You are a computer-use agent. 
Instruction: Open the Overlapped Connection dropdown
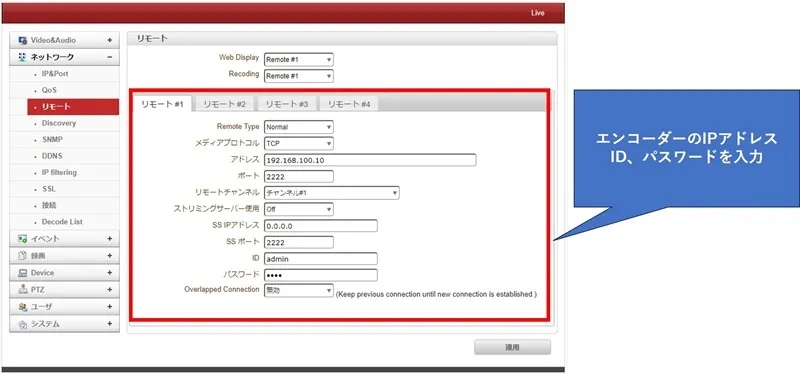[298, 290]
